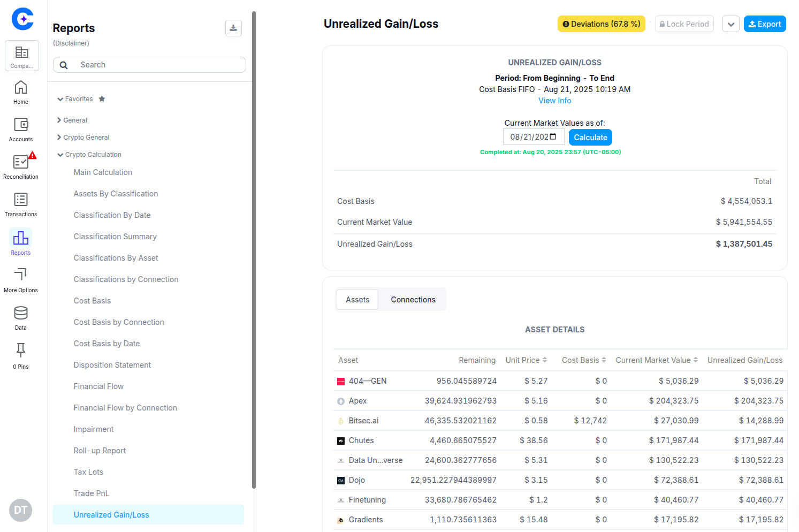
Task: Open Tax Lots report
Action: pyautogui.click(x=88, y=472)
